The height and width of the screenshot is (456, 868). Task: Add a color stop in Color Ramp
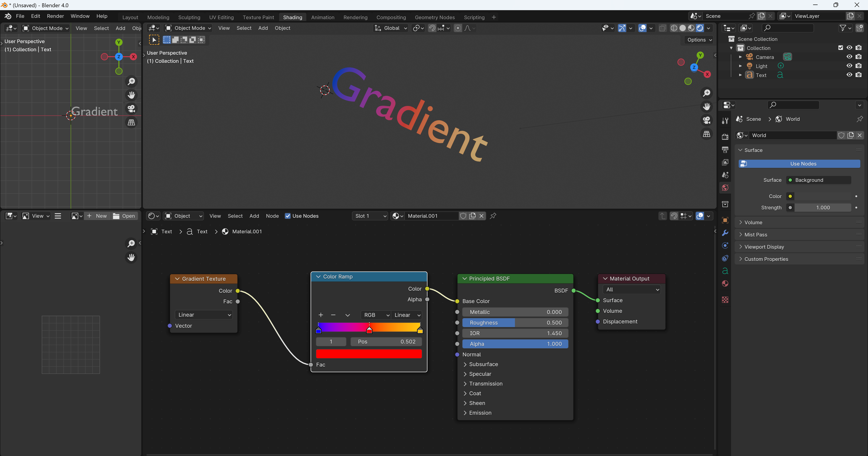click(x=321, y=315)
